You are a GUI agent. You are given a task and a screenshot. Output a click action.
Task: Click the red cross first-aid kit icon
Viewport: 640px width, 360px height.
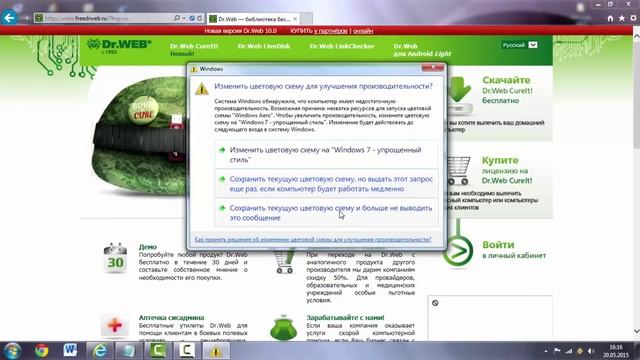(x=115, y=326)
